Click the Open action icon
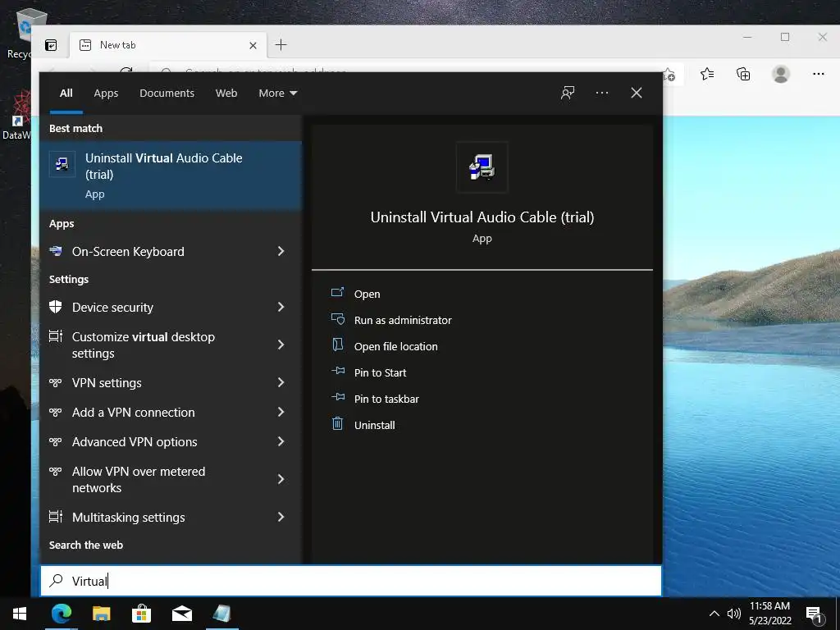The width and height of the screenshot is (840, 630). click(x=337, y=292)
